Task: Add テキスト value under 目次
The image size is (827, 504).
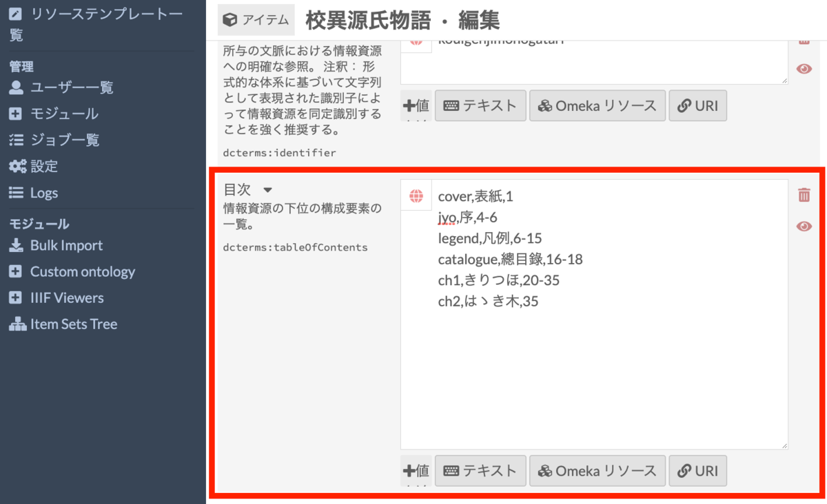Action: 480,471
